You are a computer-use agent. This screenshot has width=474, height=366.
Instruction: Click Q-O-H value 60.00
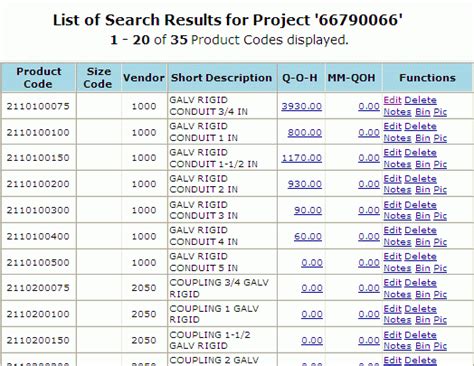(x=308, y=236)
